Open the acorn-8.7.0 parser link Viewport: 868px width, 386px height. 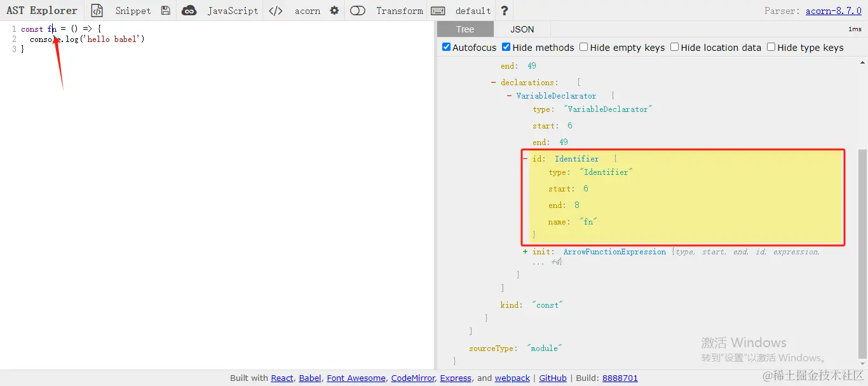tap(834, 11)
